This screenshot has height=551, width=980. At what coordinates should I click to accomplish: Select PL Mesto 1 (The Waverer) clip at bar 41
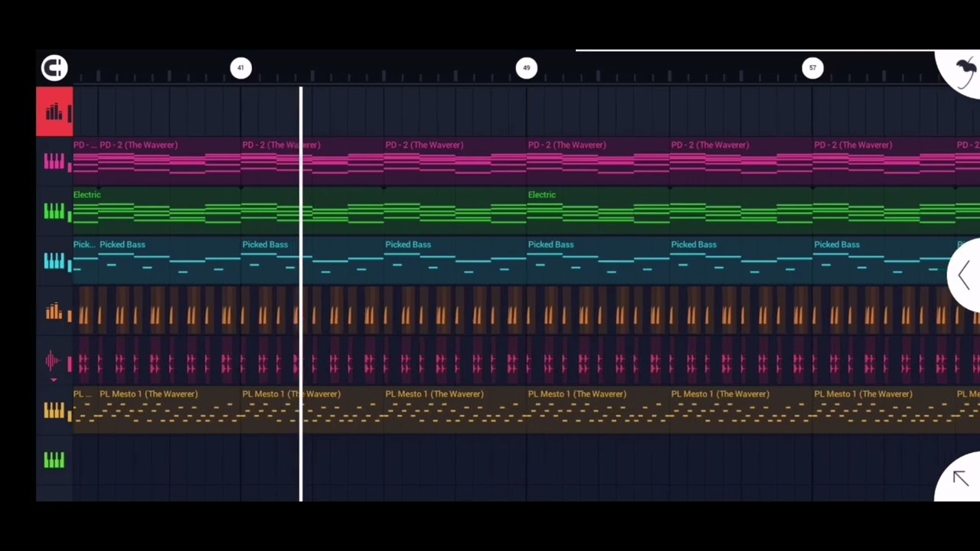pos(312,411)
